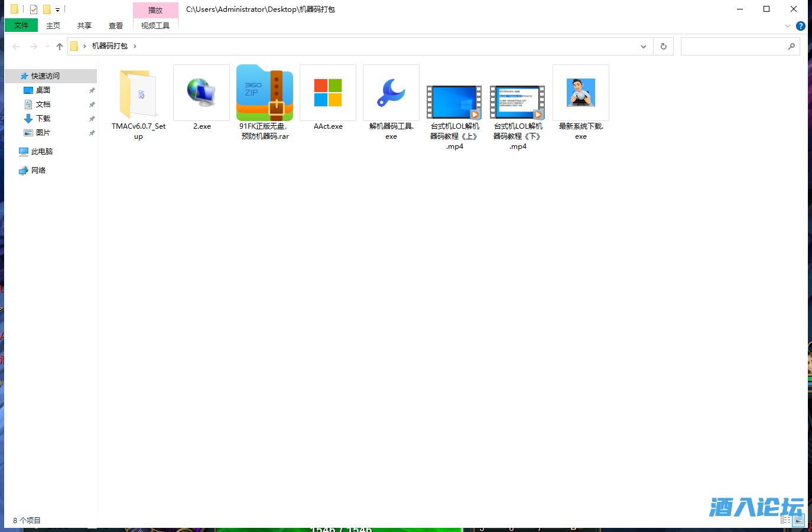Select the 91FK正版无盘 rar archive
The width and height of the screenshot is (812, 532).
(x=264, y=93)
